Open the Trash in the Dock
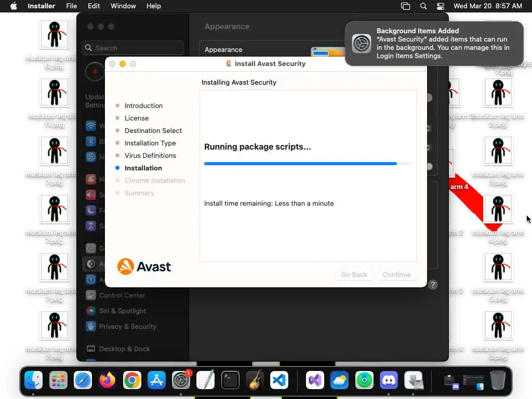This screenshot has height=399, width=532. tap(498, 380)
